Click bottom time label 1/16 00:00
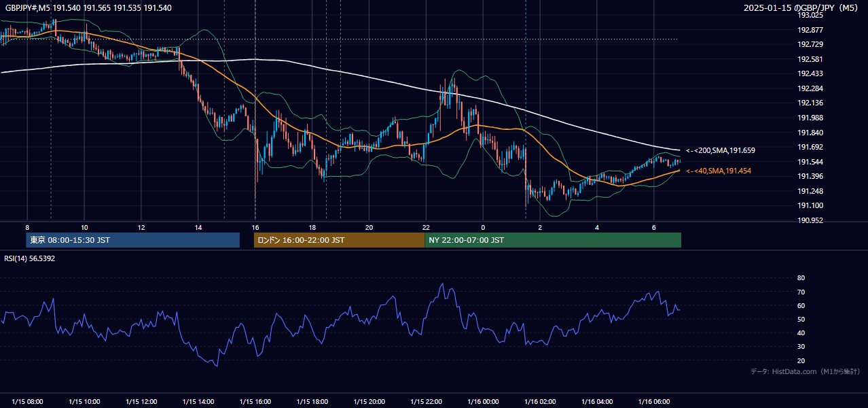Viewport: 868px width, 408px height. 483,402
